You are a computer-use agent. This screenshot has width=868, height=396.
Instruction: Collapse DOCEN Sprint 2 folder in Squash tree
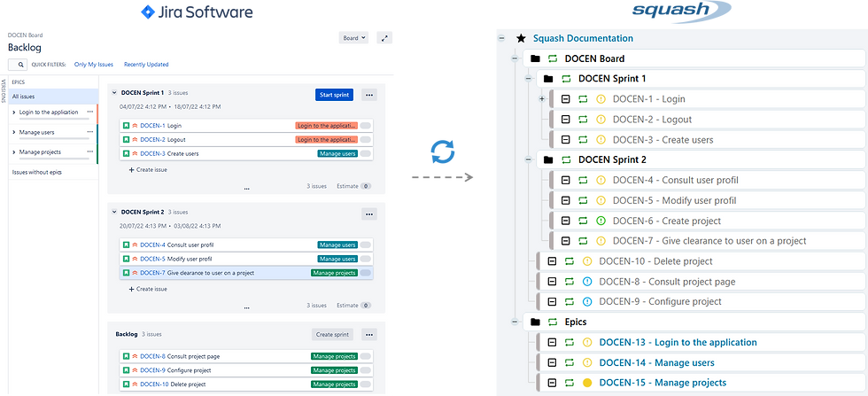point(529,159)
